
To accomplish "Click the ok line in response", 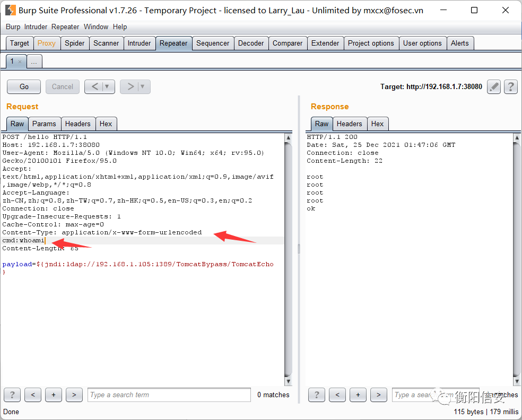I will click(x=311, y=209).
